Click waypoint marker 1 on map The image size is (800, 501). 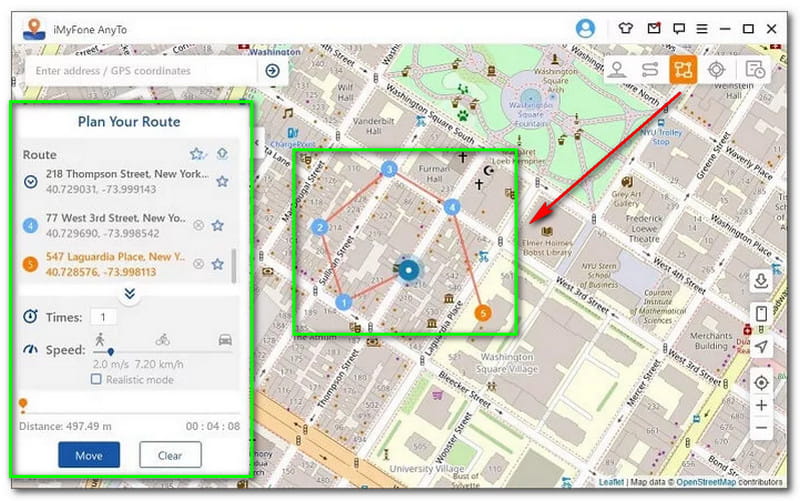click(343, 303)
